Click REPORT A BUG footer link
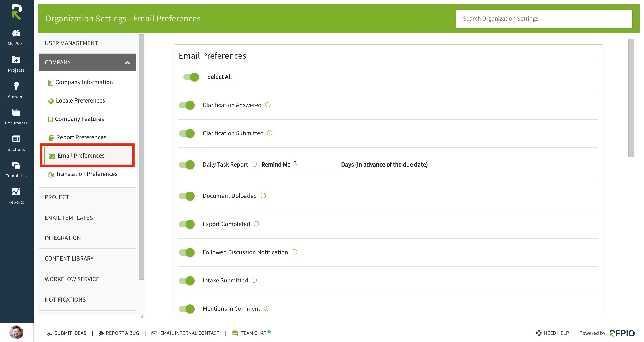Screen dimensions: 644x342 click(123, 333)
